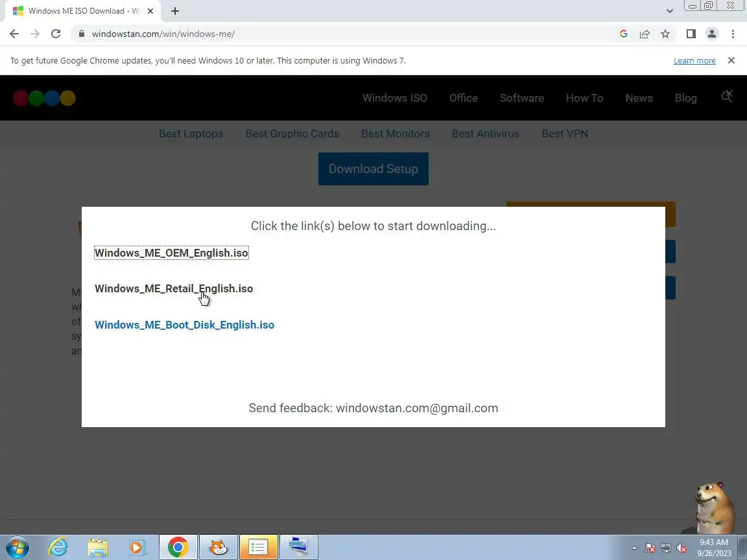
Task: Open the checklist taskbar app
Action: (x=258, y=547)
